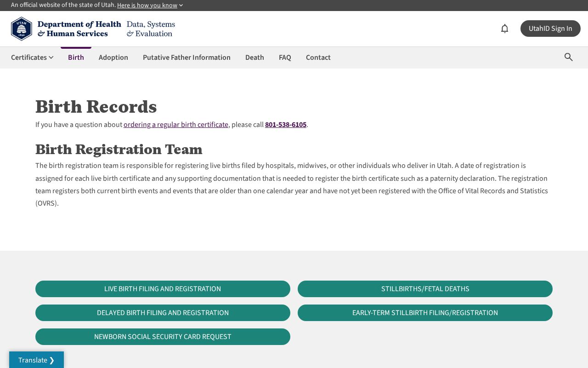The width and height of the screenshot is (588, 368).
Task: Click the Utah state seal logo
Action: pos(22,29)
